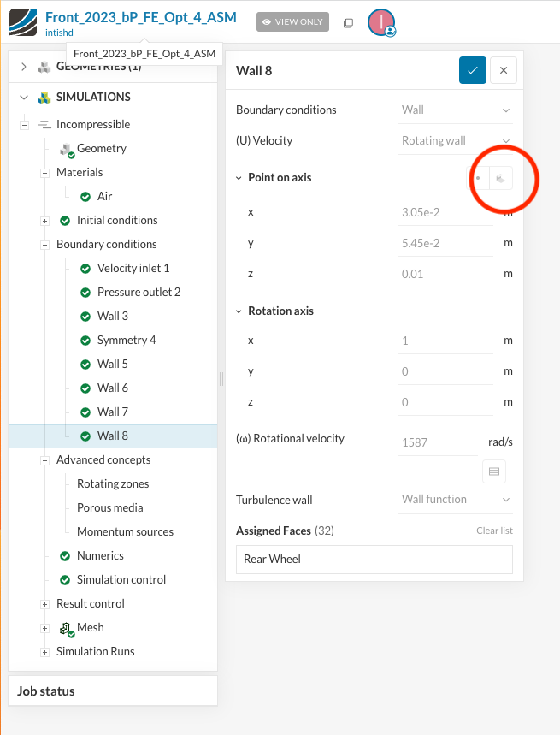Collapse the Point on axis section
Image resolution: width=560 pixels, height=735 pixels.
(240, 178)
